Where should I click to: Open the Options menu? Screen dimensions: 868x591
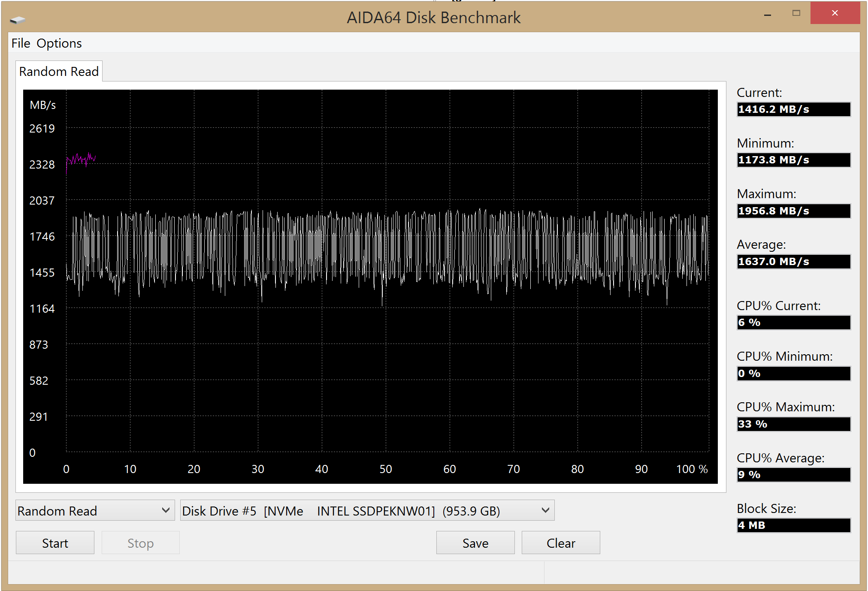coord(59,43)
